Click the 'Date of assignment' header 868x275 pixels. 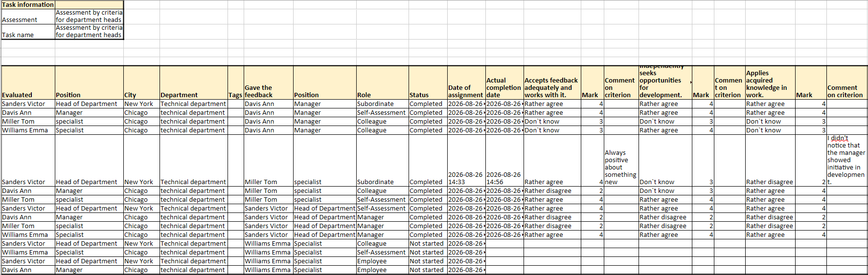tap(466, 83)
